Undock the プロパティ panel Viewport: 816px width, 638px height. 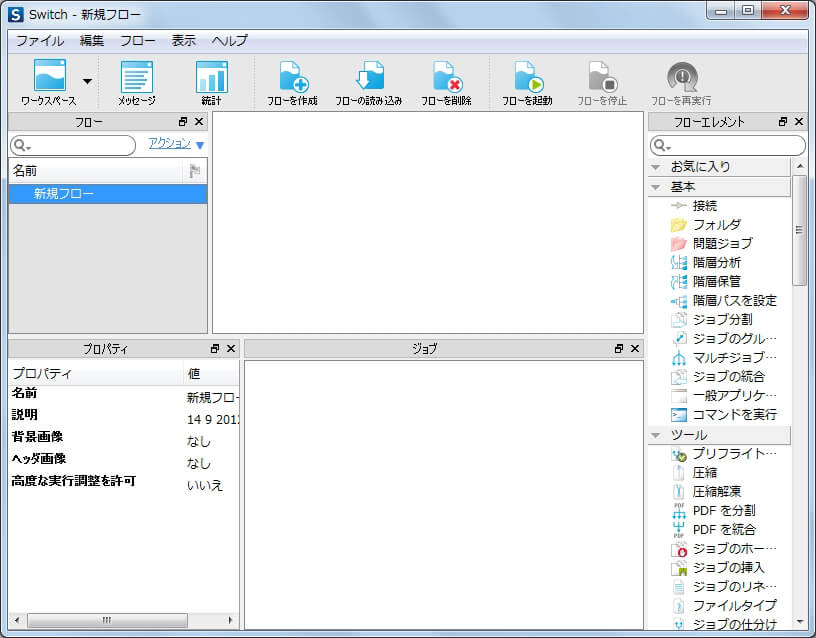pyautogui.click(x=215, y=349)
